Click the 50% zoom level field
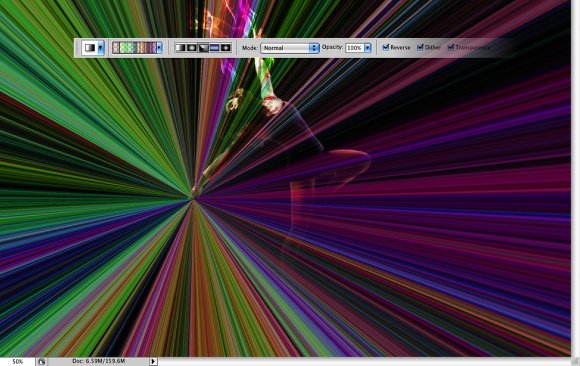This screenshot has width=580, height=366. [17, 362]
